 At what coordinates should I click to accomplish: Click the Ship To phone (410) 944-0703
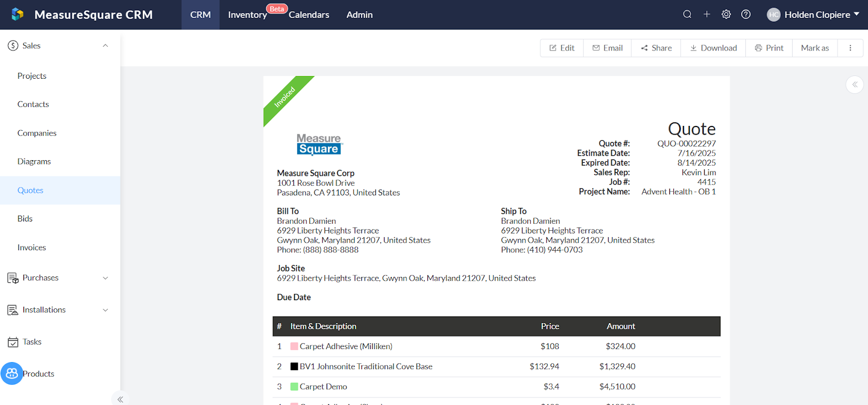pyautogui.click(x=555, y=250)
